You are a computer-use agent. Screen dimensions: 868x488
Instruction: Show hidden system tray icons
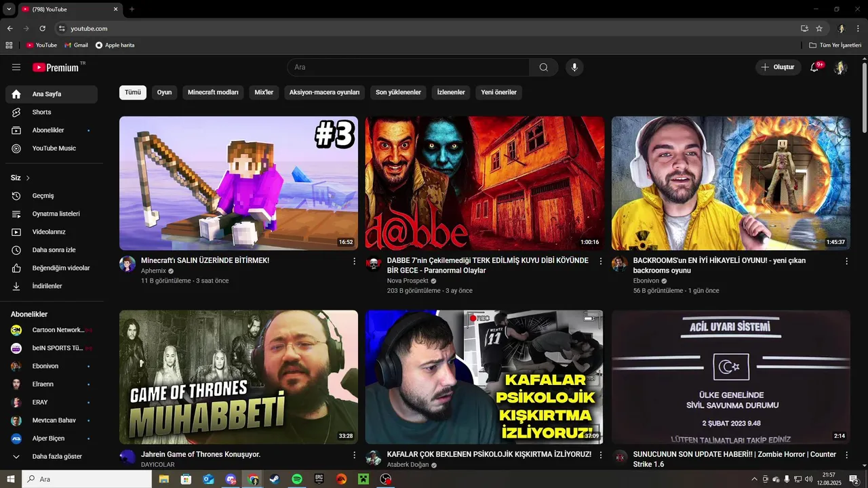(x=755, y=479)
